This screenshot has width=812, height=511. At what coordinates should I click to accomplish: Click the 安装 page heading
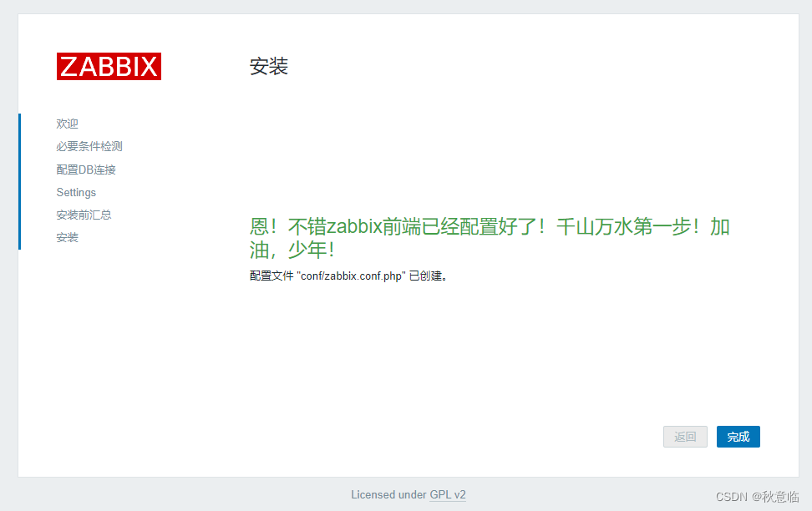(269, 66)
